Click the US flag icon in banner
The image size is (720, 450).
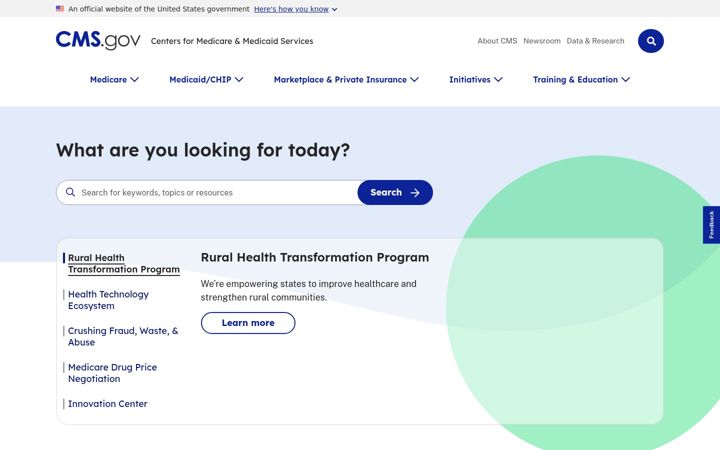(x=60, y=9)
